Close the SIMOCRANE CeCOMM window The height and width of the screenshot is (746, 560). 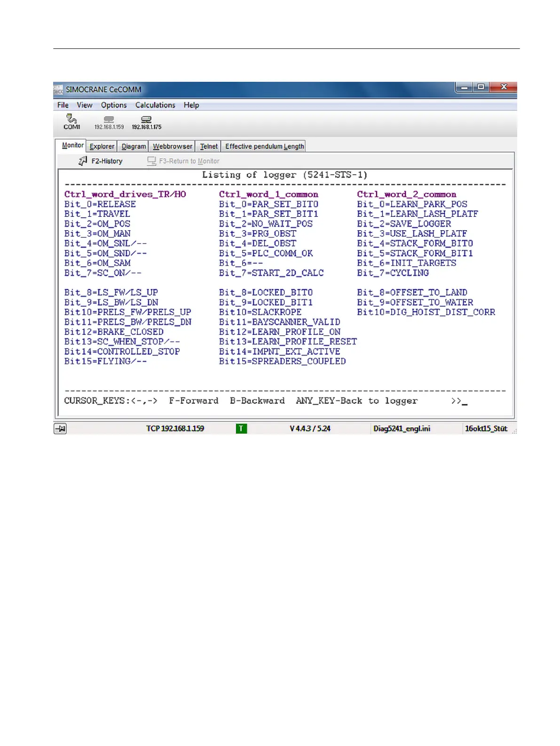coord(503,87)
